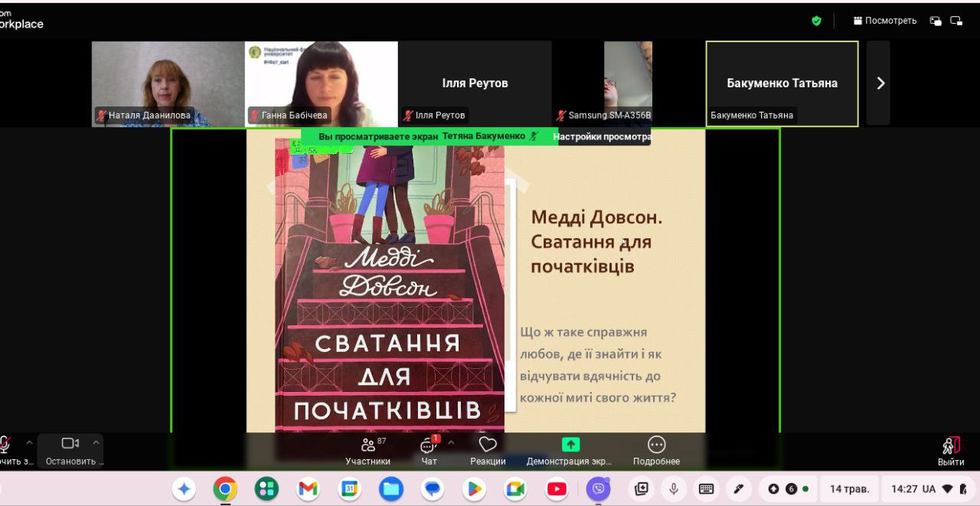Toggle the microphone mute button
This screenshot has width=980, height=506.
[x=5, y=443]
